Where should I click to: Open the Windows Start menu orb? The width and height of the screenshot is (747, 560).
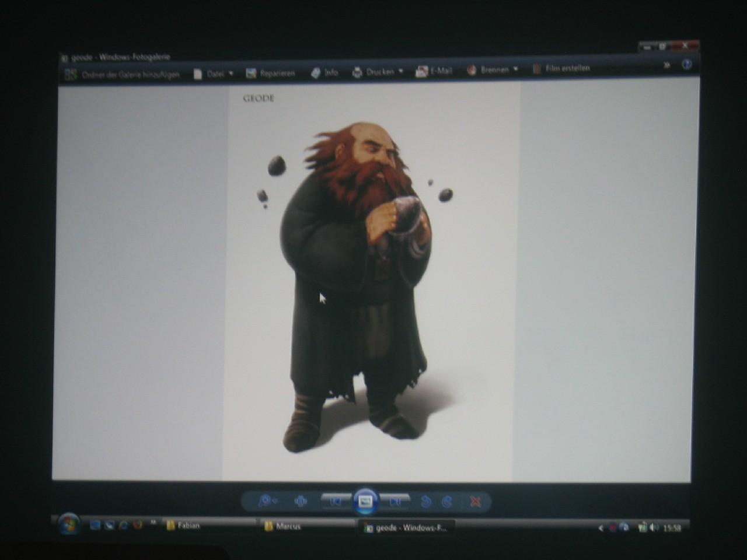[x=69, y=524]
